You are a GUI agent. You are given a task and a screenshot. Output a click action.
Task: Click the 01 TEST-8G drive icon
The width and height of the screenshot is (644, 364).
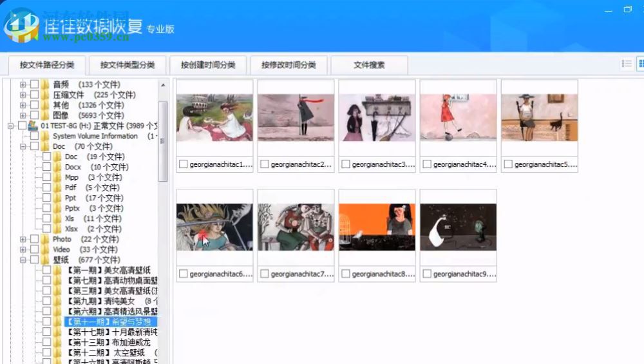click(33, 125)
